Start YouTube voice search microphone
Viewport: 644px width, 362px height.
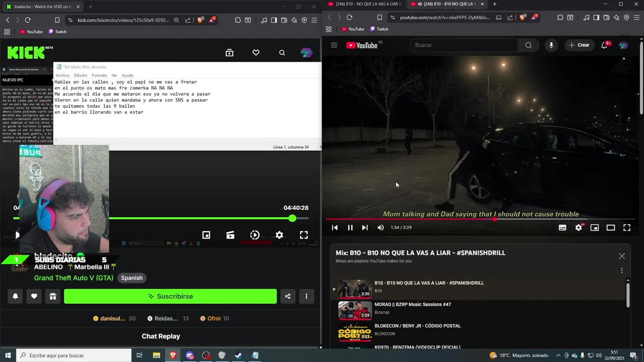pos(551,45)
